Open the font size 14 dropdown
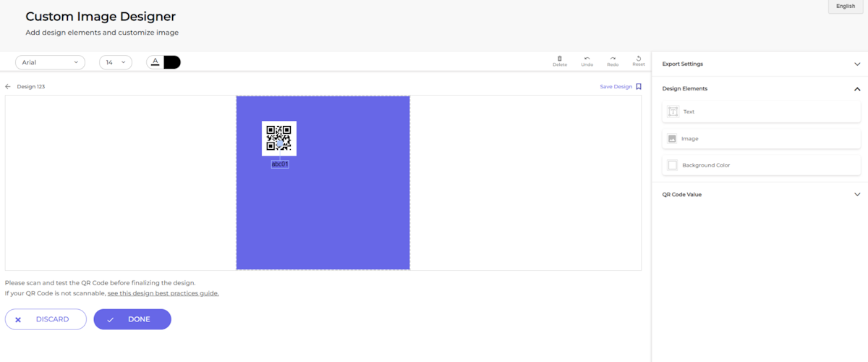 point(116,62)
